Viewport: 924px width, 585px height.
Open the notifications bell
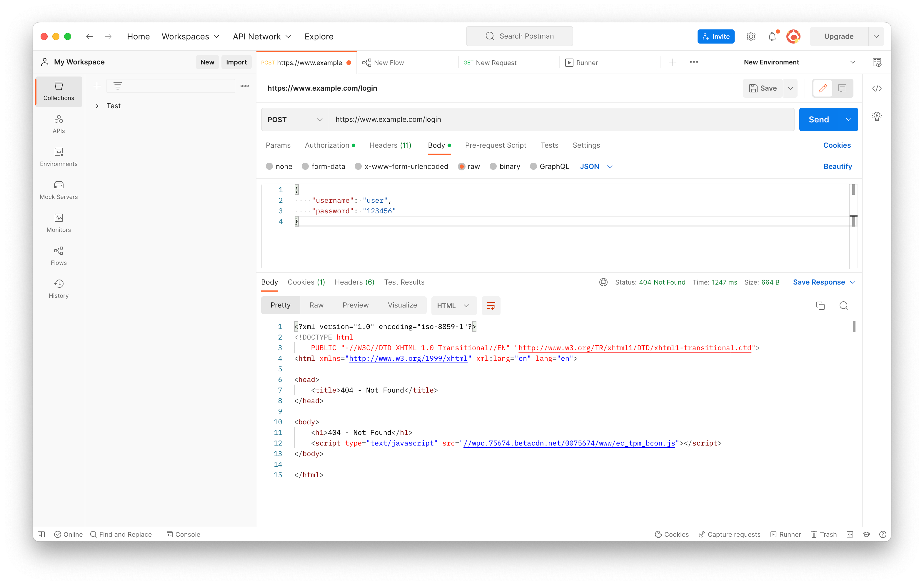tap(772, 36)
